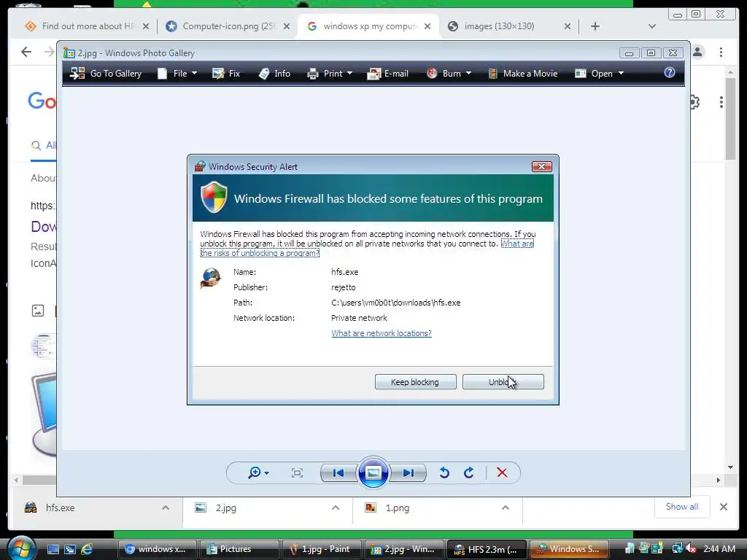
Task: Open the Windows Start orb
Action: tap(21, 548)
